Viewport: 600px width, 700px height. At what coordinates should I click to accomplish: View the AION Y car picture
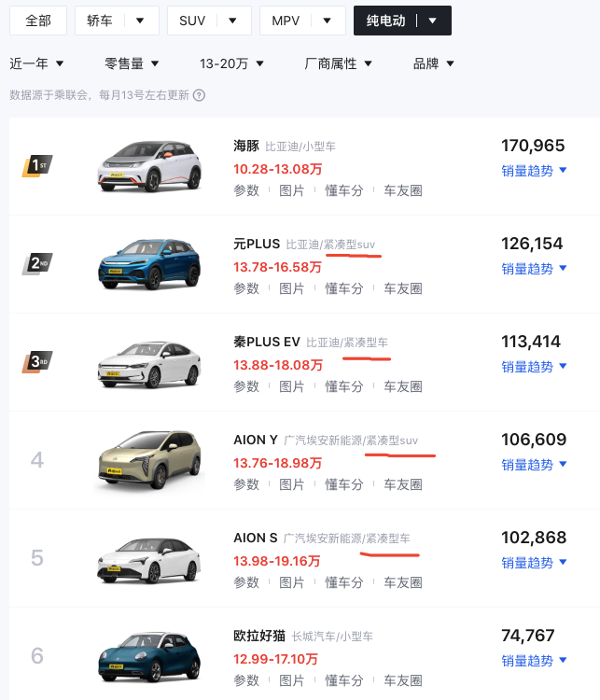(148, 460)
